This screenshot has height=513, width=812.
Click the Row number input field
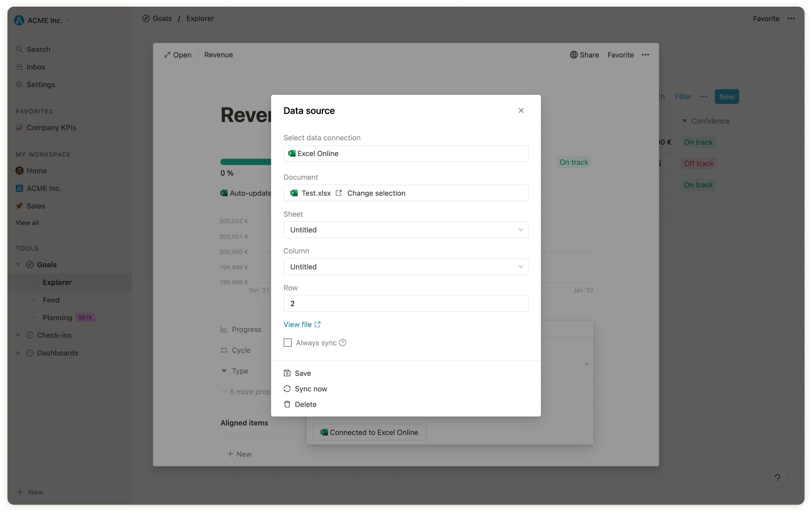(x=406, y=303)
